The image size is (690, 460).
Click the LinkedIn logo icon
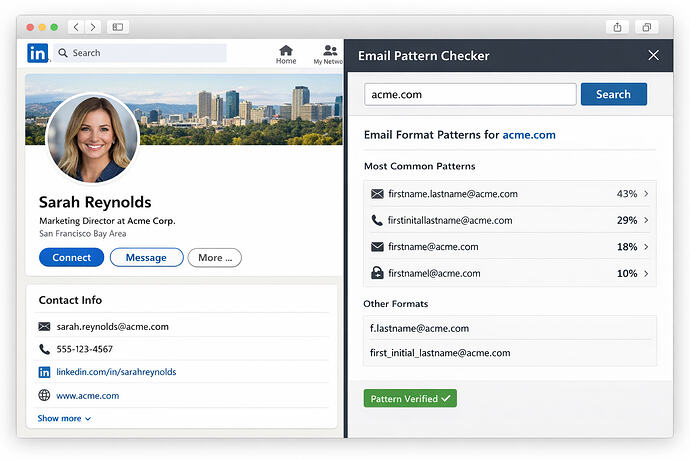click(38, 53)
